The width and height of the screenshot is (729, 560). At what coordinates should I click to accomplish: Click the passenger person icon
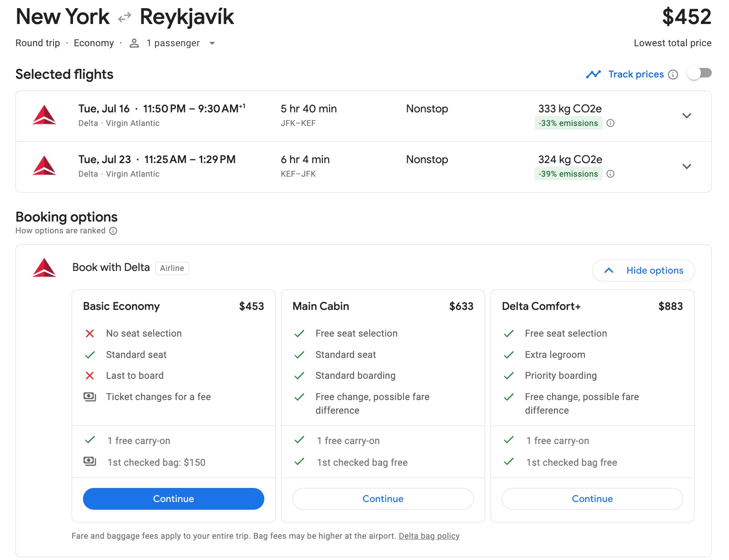(x=133, y=43)
